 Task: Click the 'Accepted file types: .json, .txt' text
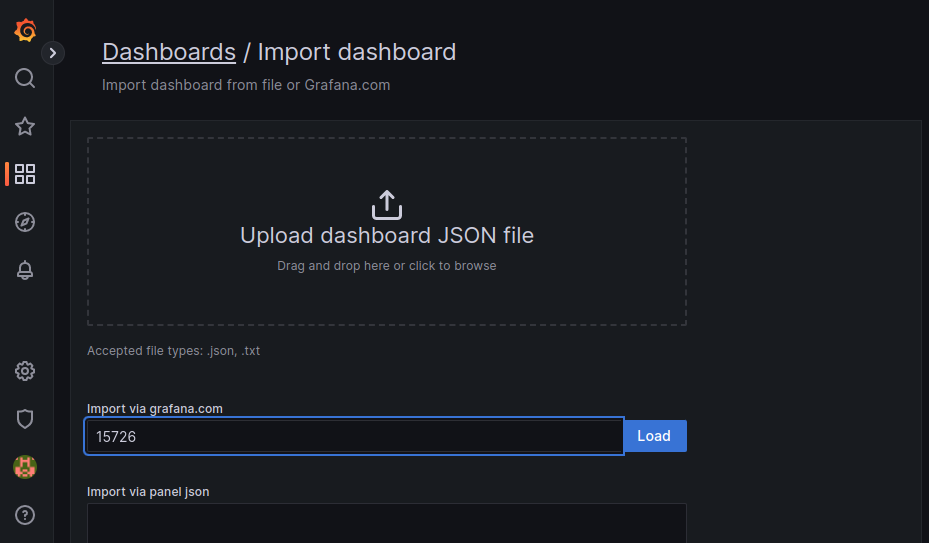pyautogui.click(x=174, y=351)
